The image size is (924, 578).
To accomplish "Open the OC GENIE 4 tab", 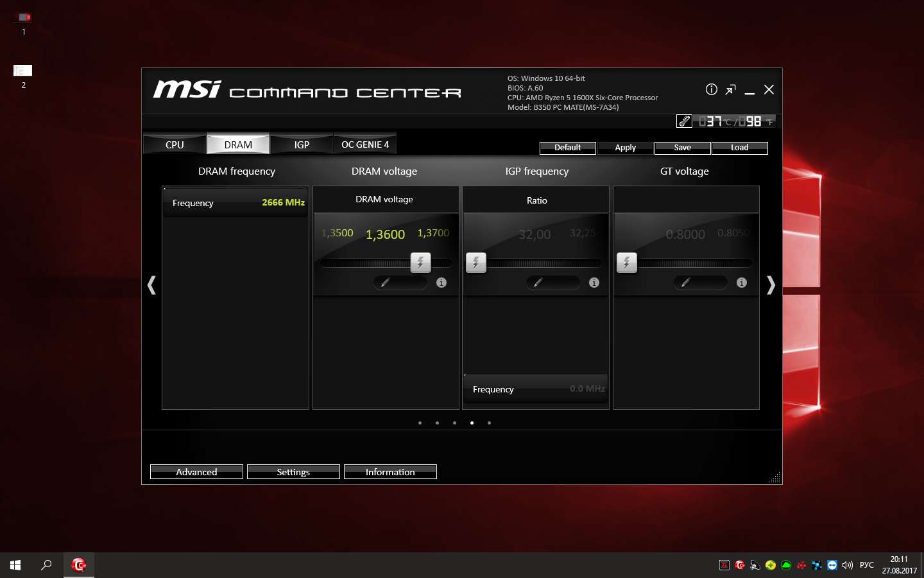I will 365,144.
